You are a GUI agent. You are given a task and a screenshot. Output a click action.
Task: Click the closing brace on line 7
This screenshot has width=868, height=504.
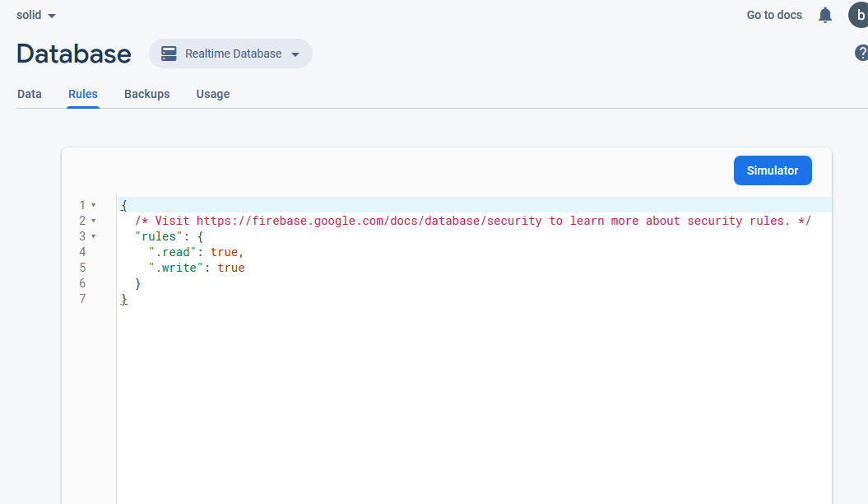point(124,299)
